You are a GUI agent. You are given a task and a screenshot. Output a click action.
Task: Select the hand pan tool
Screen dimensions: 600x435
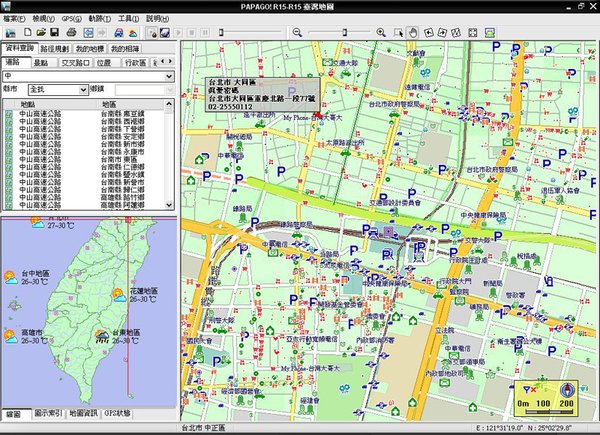pos(413,32)
